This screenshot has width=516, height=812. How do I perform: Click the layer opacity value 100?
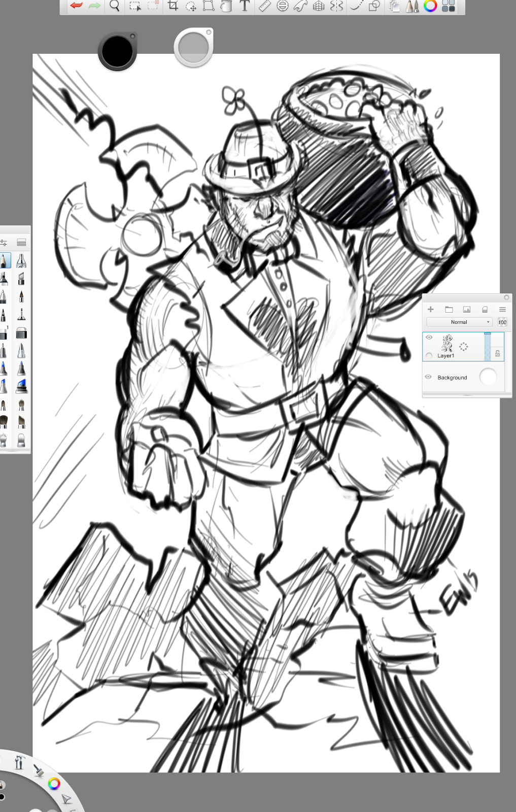(x=502, y=322)
